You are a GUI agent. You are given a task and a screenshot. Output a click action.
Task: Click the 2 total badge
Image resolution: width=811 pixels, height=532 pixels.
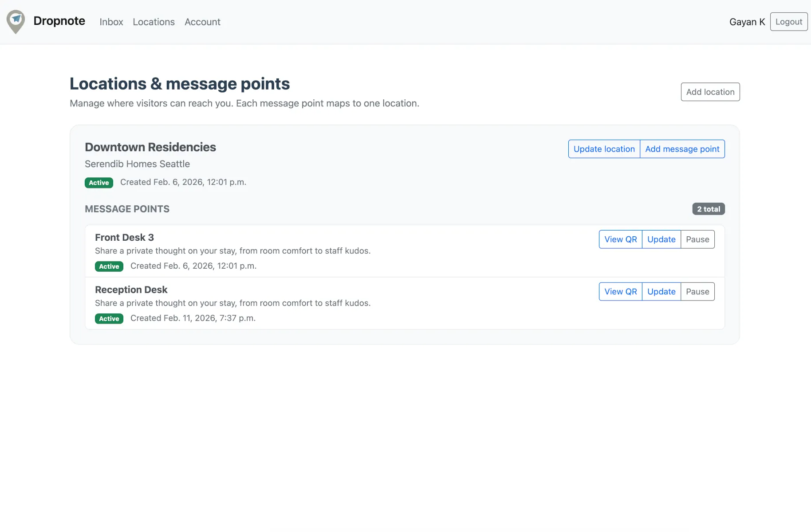tap(708, 209)
